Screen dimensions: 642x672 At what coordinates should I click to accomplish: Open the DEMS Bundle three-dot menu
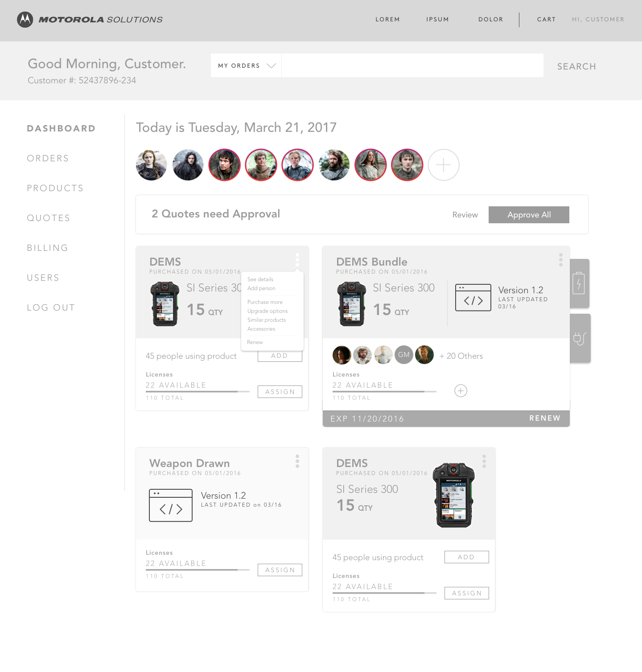tap(561, 260)
